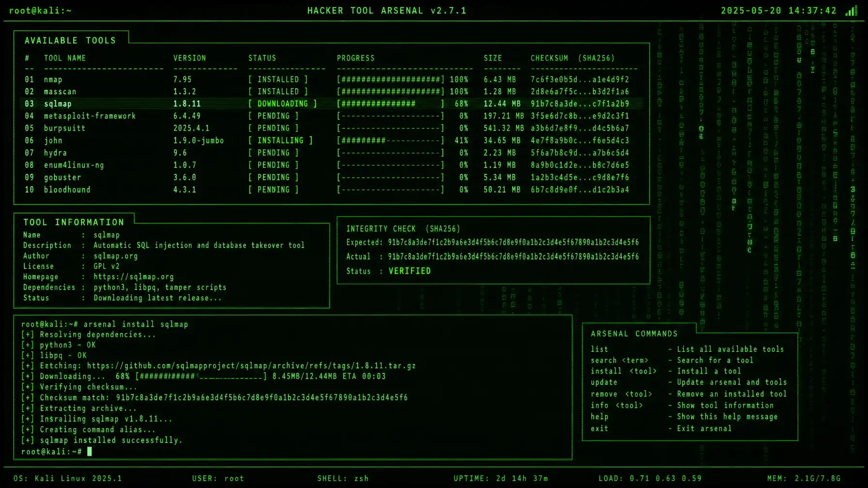The width and height of the screenshot is (868, 488).
Task: Click the root@kali:~ title at top left
Action: pyautogui.click(x=40, y=11)
